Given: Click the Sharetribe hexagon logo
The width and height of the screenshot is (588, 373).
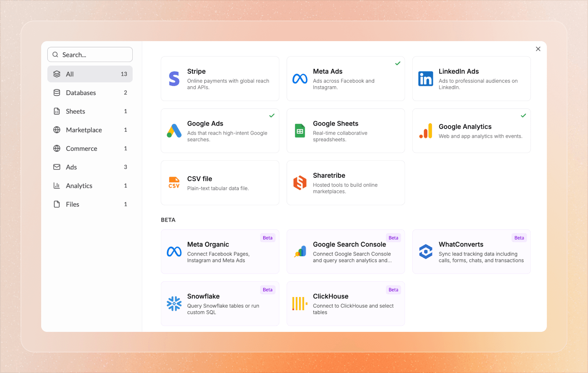Looking at the screenshot, I should [300, 183].
